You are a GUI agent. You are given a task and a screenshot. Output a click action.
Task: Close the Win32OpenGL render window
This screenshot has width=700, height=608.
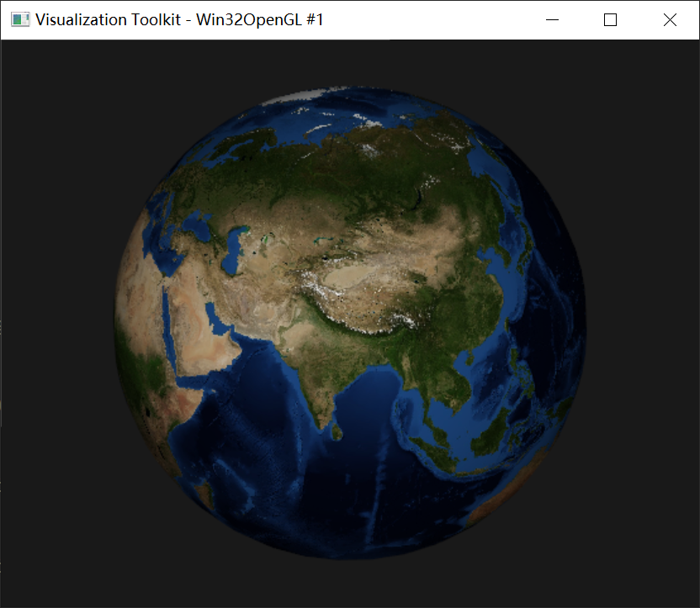coord(670,19)
